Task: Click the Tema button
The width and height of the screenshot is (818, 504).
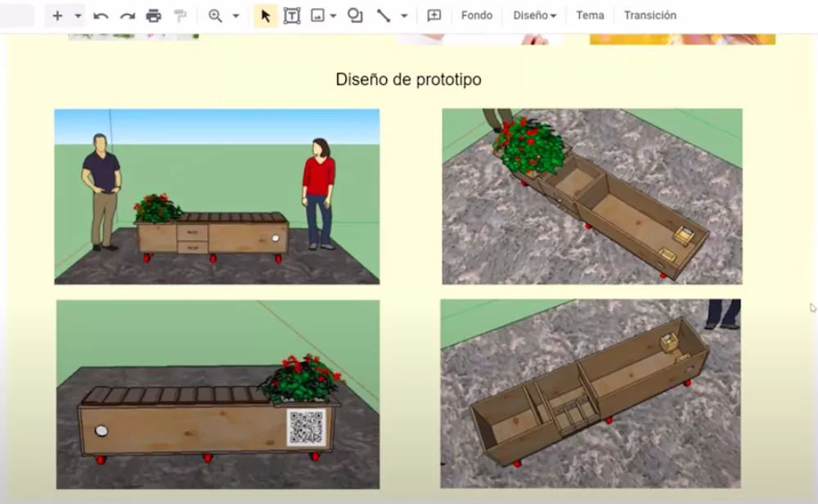Action: [590, 16]
